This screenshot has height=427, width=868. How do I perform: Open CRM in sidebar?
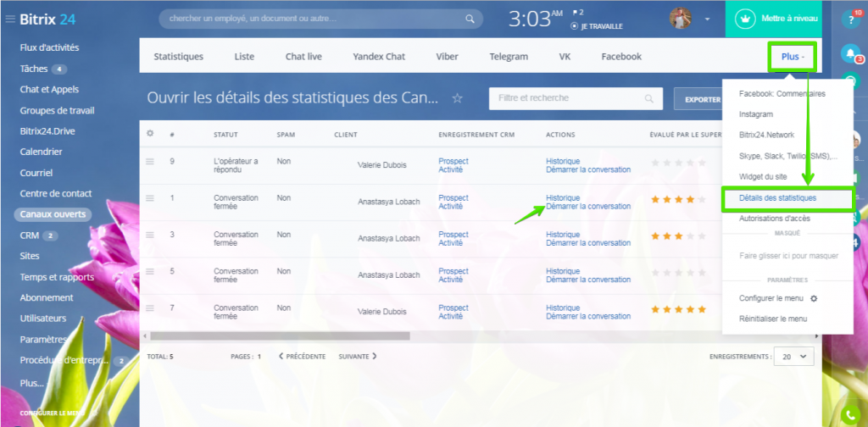tap(30, 235)
